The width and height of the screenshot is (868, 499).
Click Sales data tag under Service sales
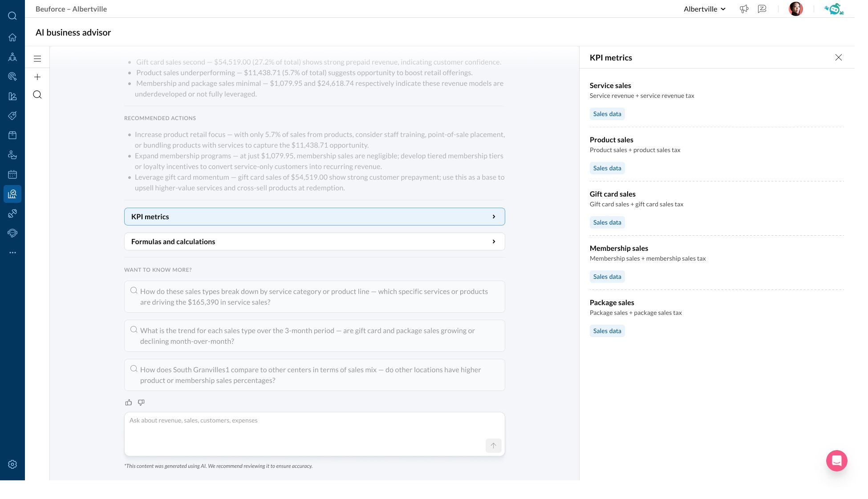pyautogui.click(x=607, y=114)
